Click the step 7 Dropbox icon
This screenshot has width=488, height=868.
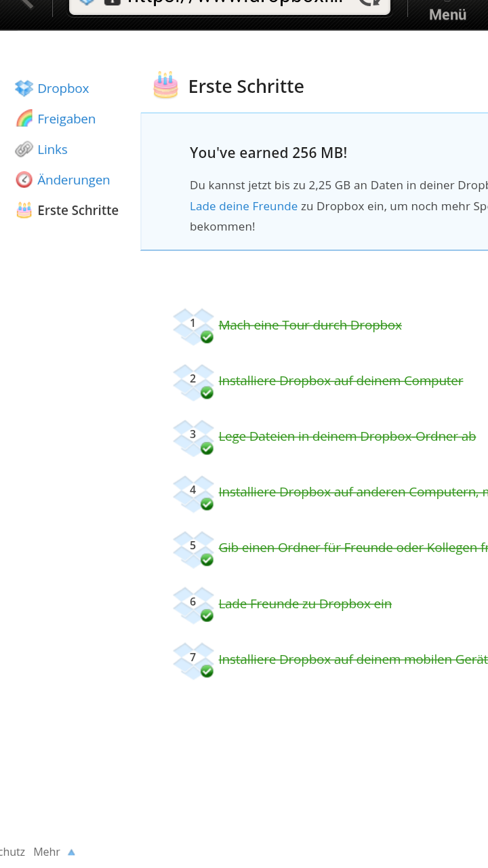coord(194,660)
